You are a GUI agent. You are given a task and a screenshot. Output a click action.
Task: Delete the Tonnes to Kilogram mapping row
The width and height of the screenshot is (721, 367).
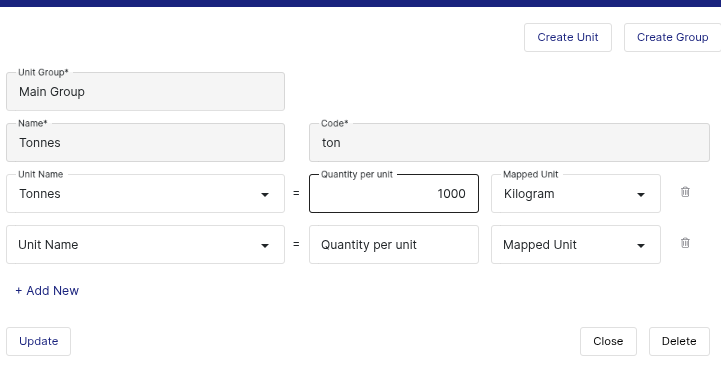685,192
